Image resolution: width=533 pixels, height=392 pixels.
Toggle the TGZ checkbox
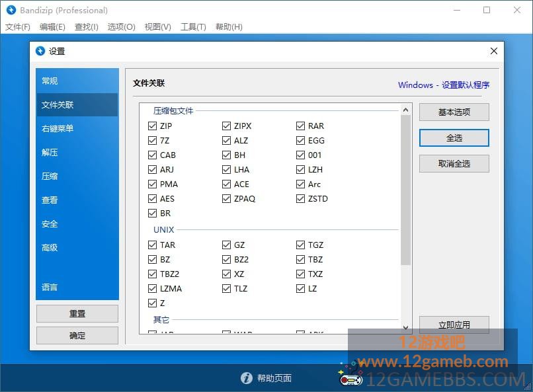click(300, 245)
